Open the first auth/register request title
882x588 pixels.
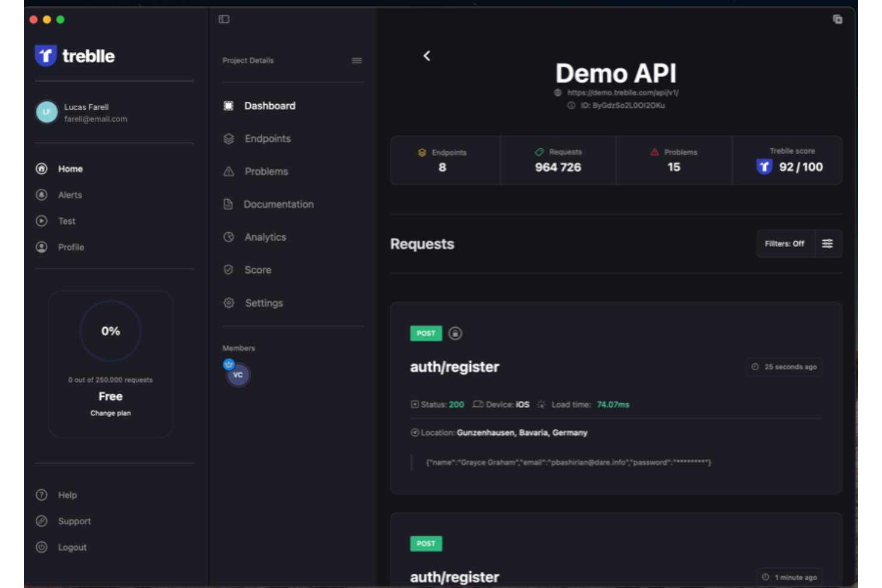455,366
